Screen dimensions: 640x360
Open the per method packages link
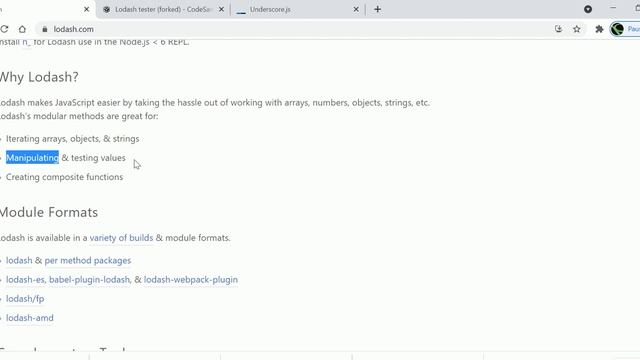[x=88, y=260]
